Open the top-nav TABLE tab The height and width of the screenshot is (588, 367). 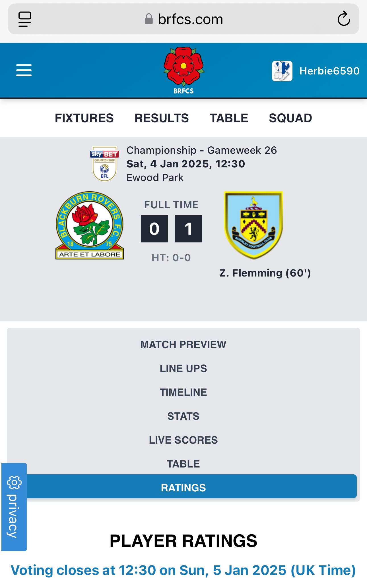tap(229, 118)
